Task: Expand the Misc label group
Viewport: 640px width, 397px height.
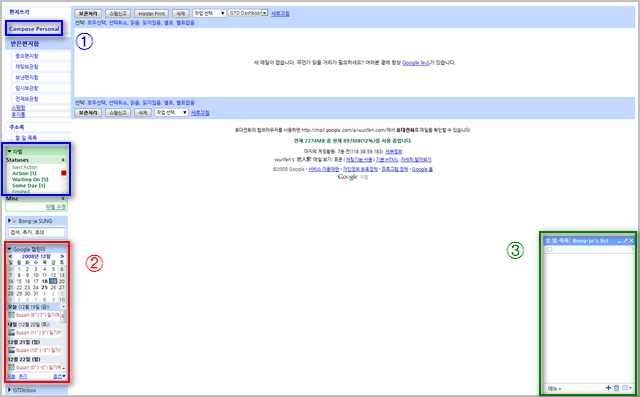Action: pos(63,199)
